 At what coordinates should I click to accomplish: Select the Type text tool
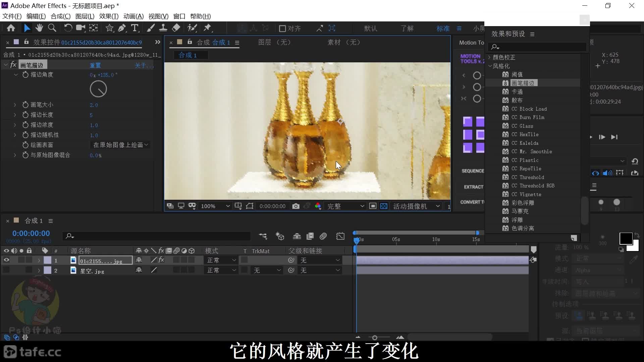(135, 28)
